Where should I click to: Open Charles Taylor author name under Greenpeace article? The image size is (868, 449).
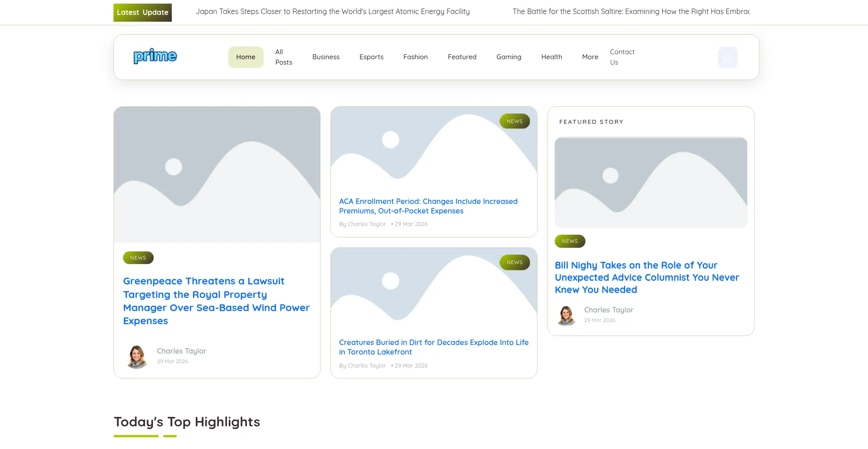181,351
